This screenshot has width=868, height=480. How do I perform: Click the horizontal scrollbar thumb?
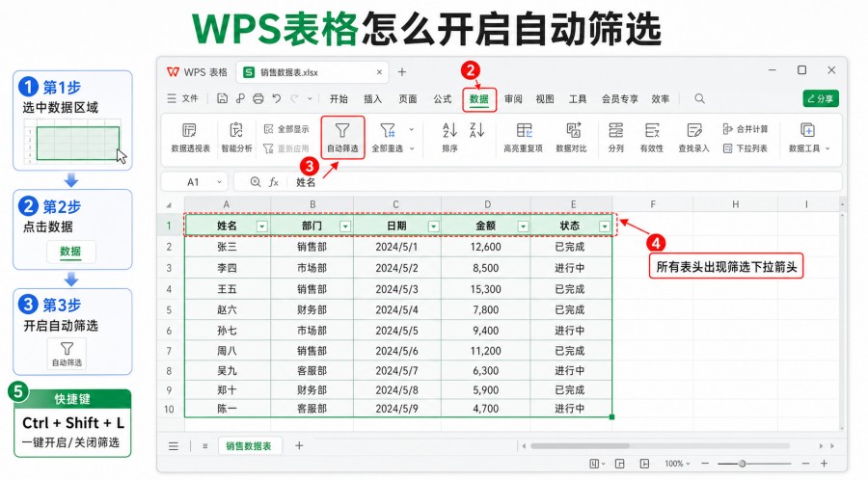580,445
